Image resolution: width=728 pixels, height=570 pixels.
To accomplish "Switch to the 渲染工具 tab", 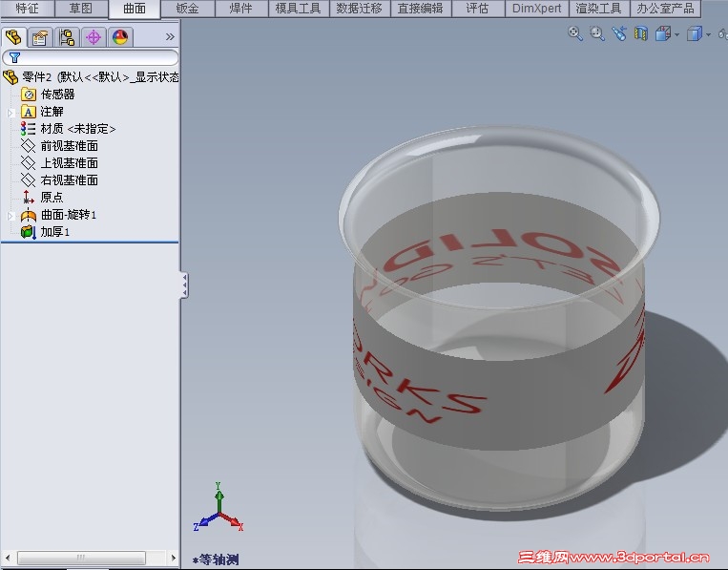I will [599, 9].
